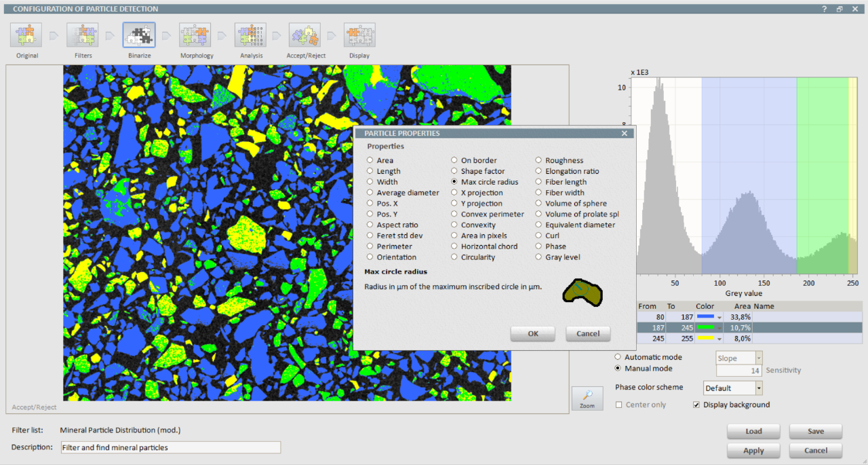The width and height of the screenshot is (868, 465).
Task: Click inside the Description text field
Action: pyautogui.click(x=170, y=447)
